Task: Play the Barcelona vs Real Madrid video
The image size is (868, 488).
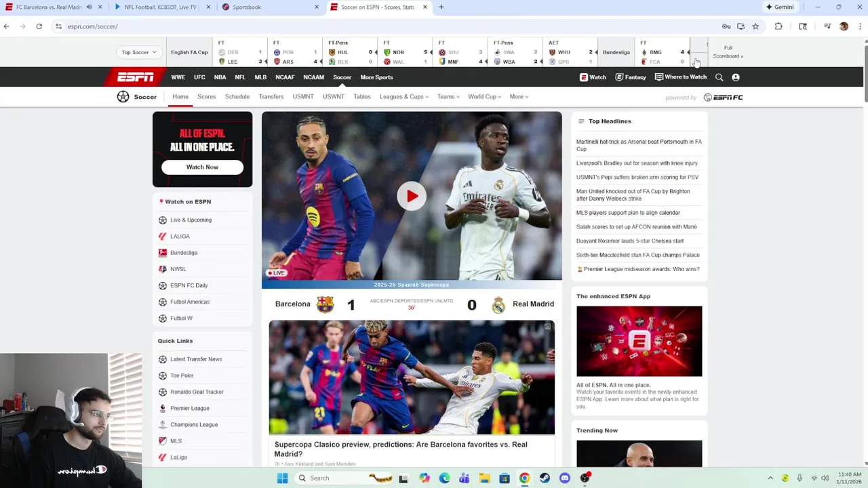Action: (412, 196)
